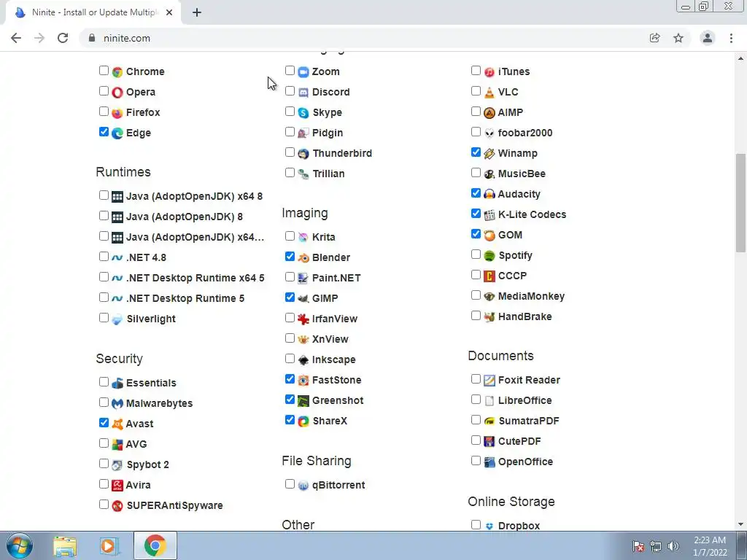
Task: Click the SumatraPDF label
Action: pos(529,421)
